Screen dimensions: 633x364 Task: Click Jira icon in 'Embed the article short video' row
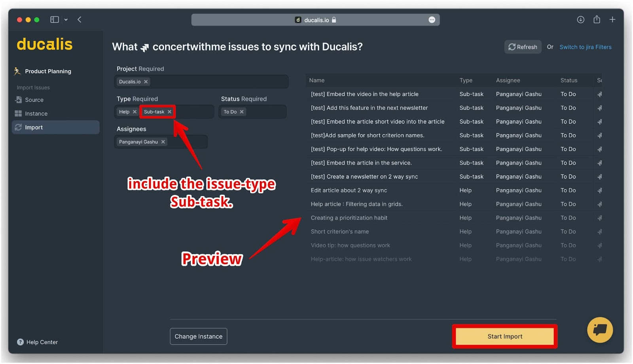tap(600, 122)
